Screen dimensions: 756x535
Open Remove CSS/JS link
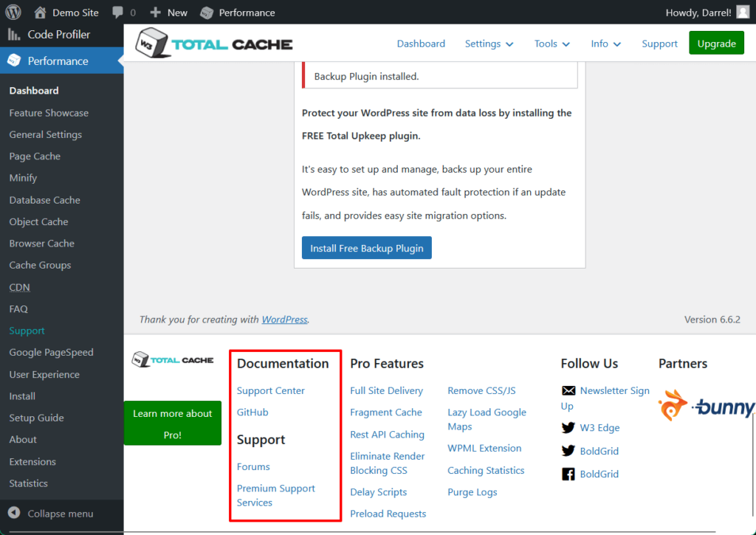coord(481,390)
